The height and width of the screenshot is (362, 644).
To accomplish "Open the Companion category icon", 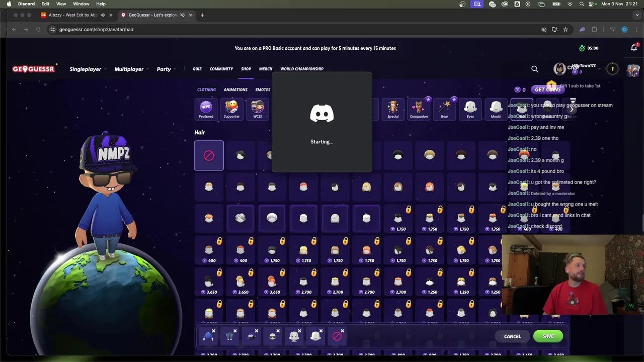I will pyautogui.click(x=419, y=109).
